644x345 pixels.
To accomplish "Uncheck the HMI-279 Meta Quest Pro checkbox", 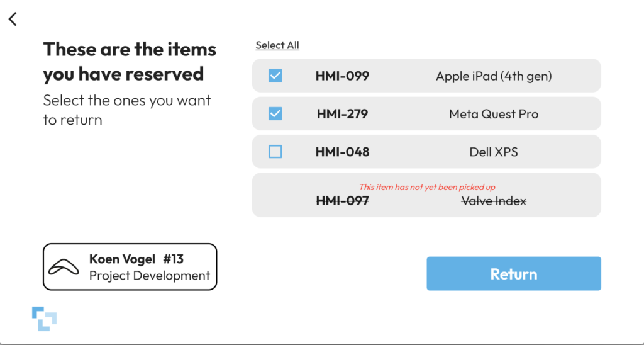I will coord(275,113).
